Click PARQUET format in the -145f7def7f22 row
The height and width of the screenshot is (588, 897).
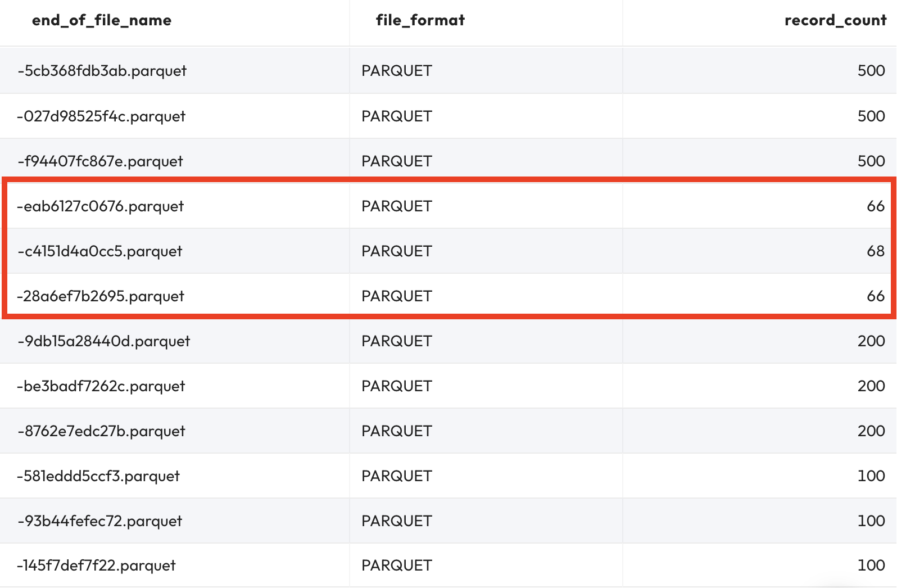click(397, 566)
